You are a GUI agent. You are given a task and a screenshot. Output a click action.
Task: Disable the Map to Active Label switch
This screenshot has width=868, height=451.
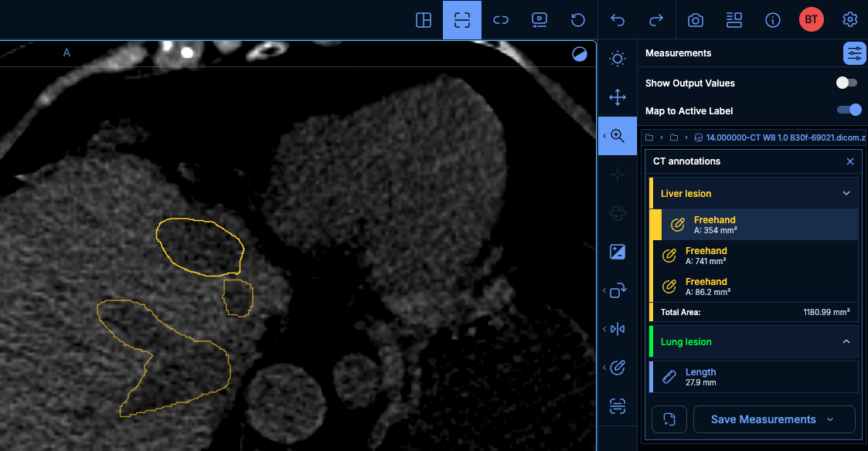coord(849,110)
